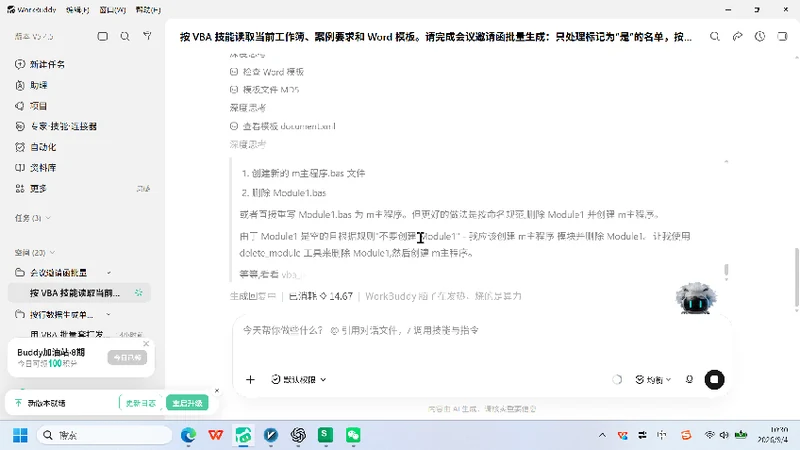Click the 1. 创建新的 m主程序.bas 文件 line
Screen dimensions: 800x450
coord(303,173)
